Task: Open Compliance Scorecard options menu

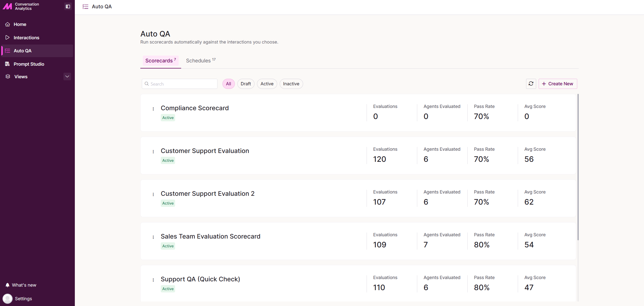Action: coord(153,109)
